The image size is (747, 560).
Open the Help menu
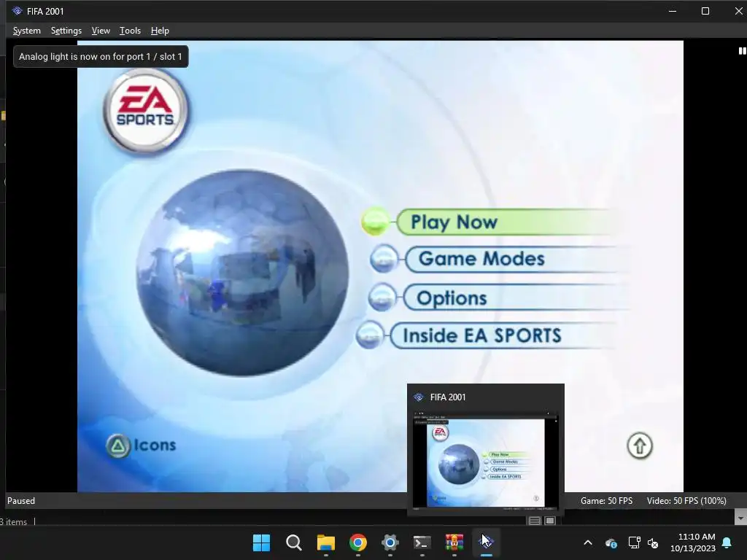click(x=160, y=31)
